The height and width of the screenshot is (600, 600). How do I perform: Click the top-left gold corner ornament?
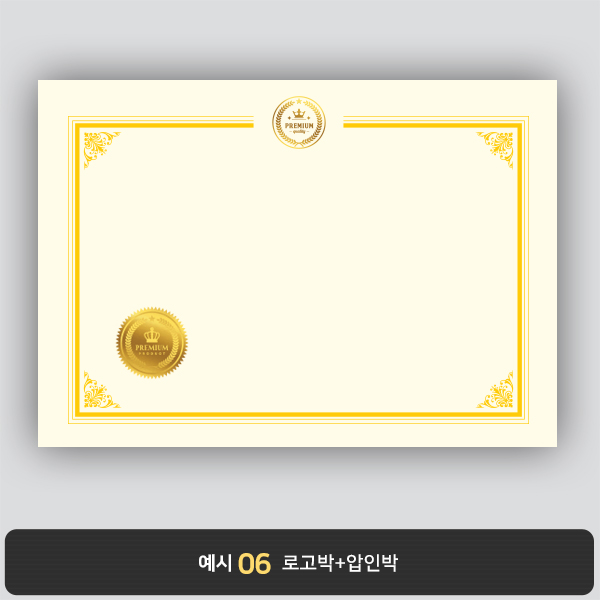click(x=102, y=150)
